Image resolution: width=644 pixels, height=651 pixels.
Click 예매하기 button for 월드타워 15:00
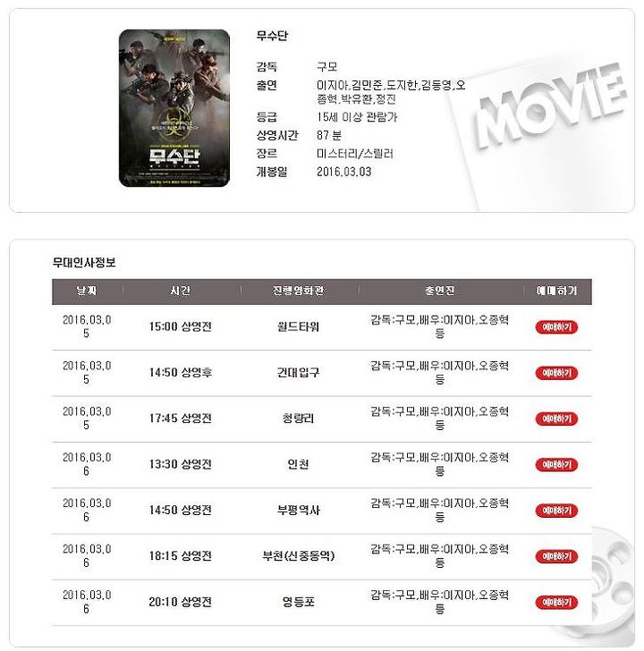click(556, 326)
